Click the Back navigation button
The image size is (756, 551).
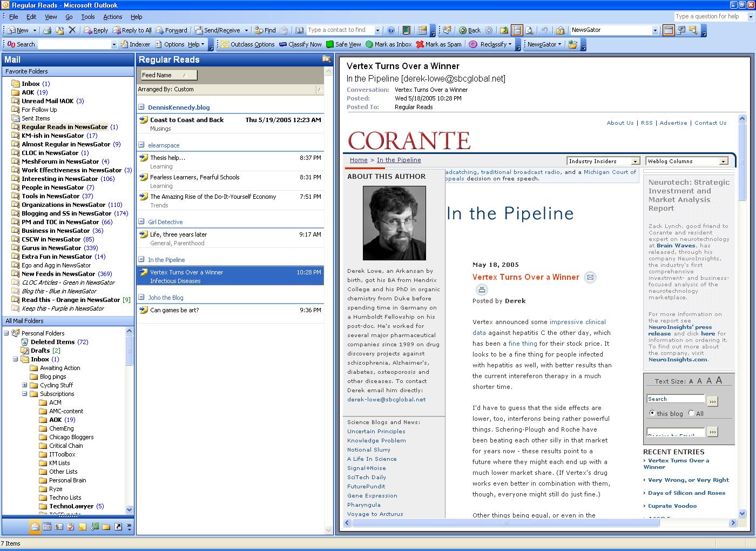tap(469, 30)
